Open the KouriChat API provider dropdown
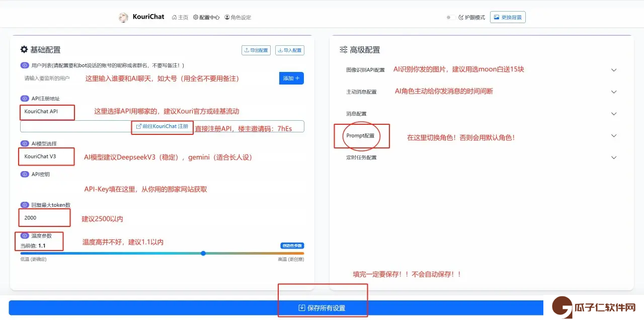Screen dimensions: 644x320 point(162,111)
